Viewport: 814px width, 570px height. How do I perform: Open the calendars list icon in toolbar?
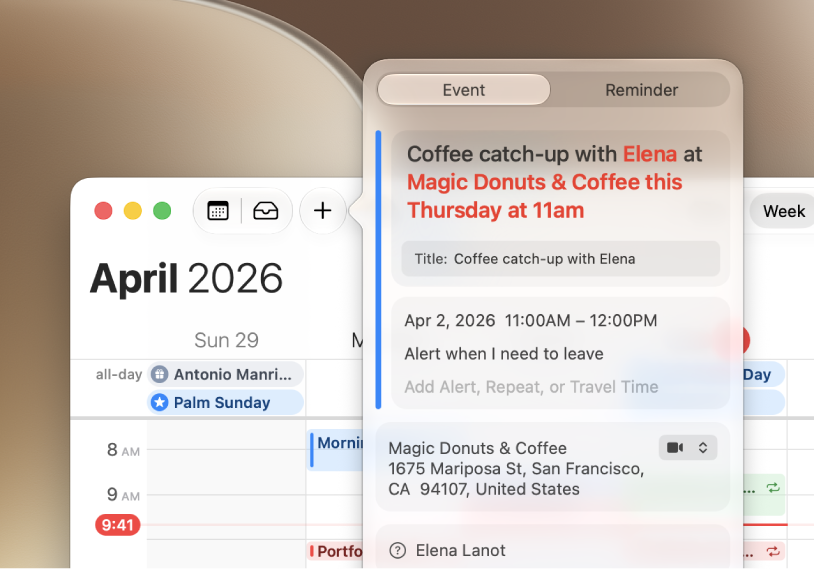(218, 211)
